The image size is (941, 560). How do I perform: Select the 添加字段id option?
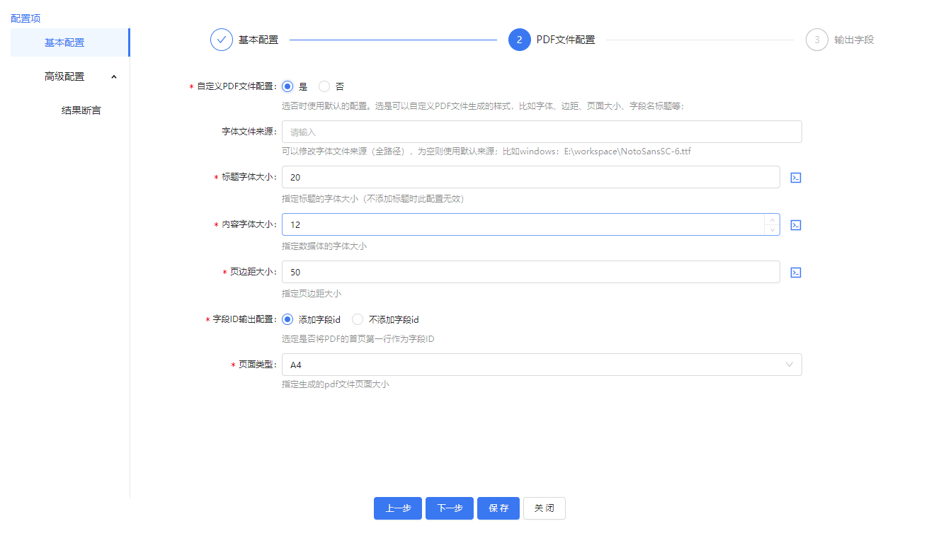click(x=287, y=319)
